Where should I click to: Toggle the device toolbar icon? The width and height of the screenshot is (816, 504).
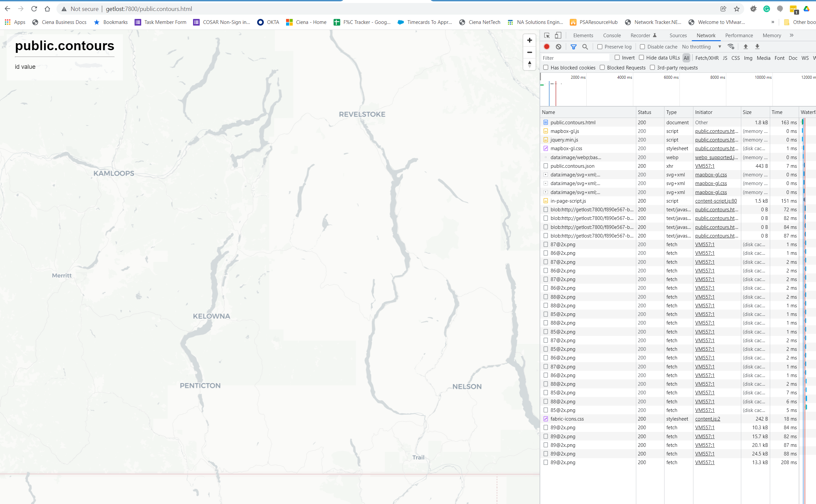pyautogui.click(x=558, y=35)
